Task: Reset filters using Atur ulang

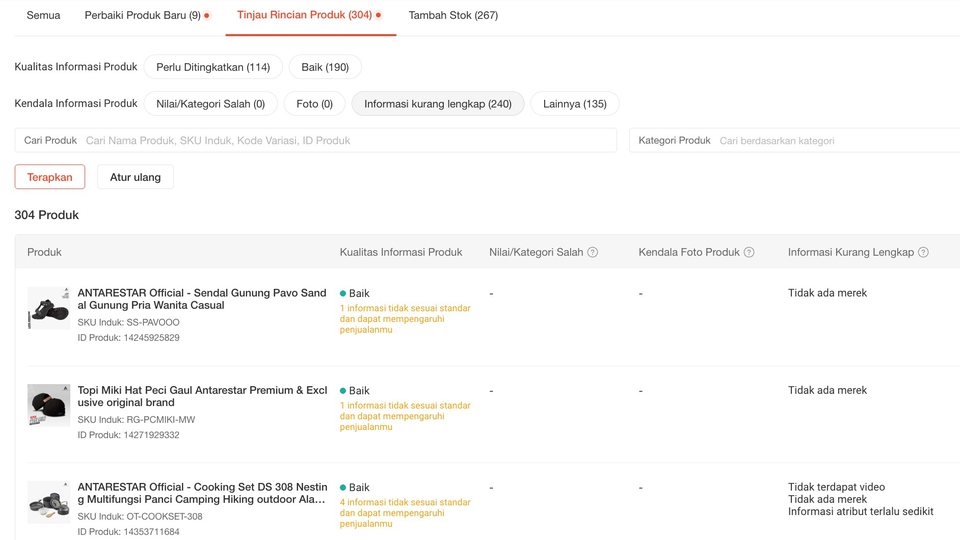Action: click(135, 177)
